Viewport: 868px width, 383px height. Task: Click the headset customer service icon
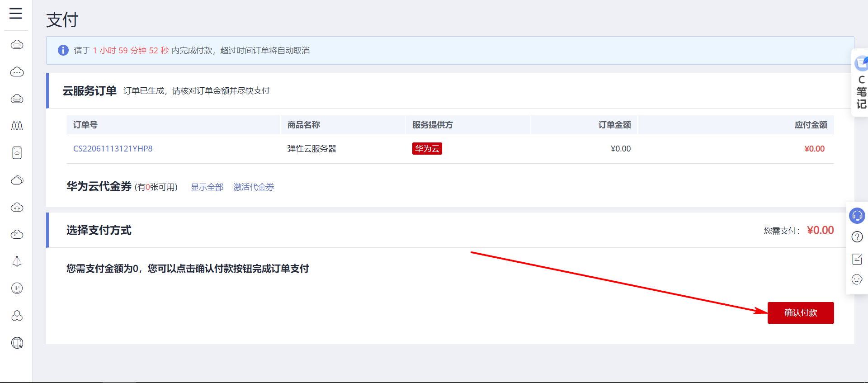pyautogui.click(x=857, y=216)
